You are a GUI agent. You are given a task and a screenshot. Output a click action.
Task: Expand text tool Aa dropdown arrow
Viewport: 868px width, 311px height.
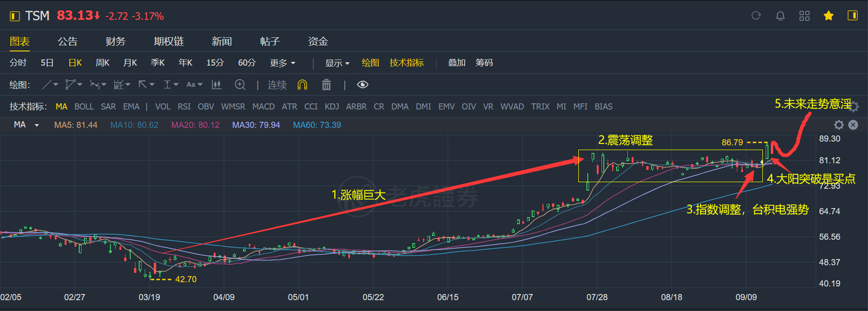(200, 85)
